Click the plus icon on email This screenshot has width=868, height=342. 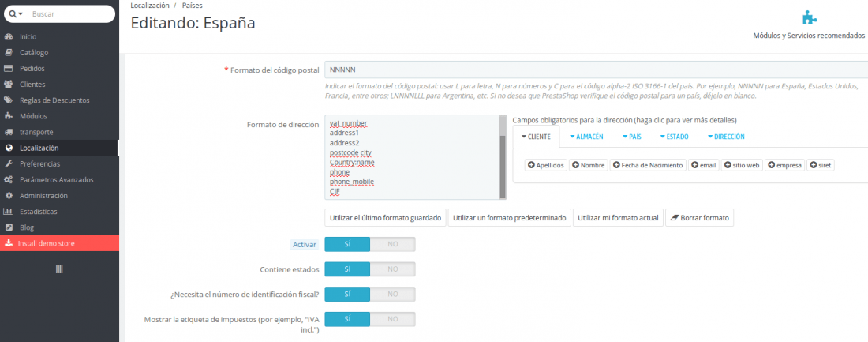click(694, 165)
